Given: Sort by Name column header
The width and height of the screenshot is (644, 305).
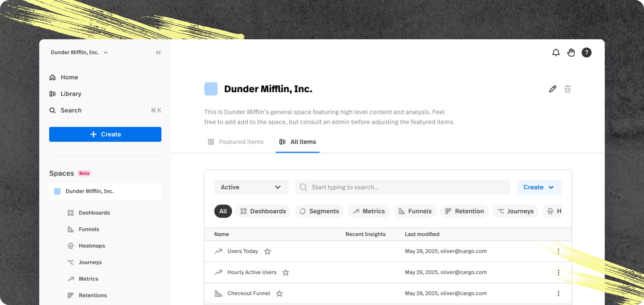Looking at the screenshot, I should pos(222,234).
